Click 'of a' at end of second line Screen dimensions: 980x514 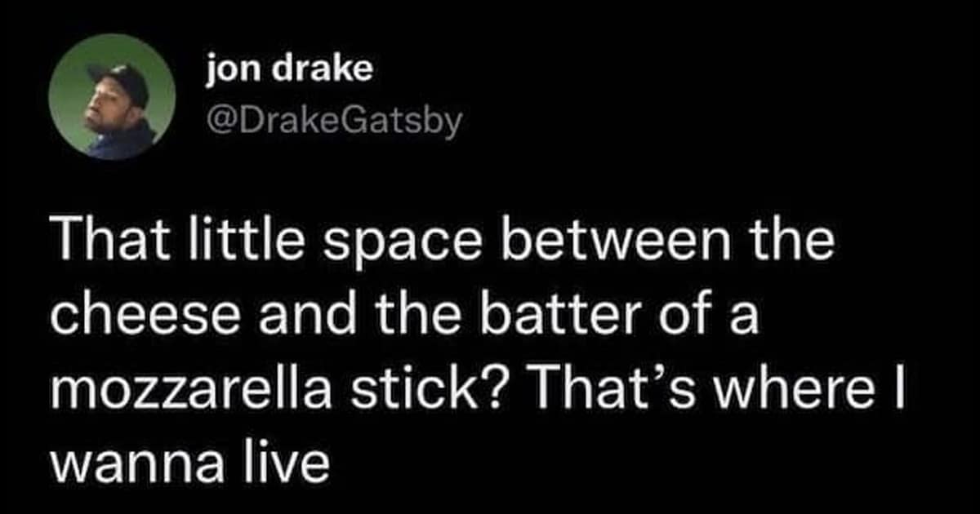coord(715,317)
